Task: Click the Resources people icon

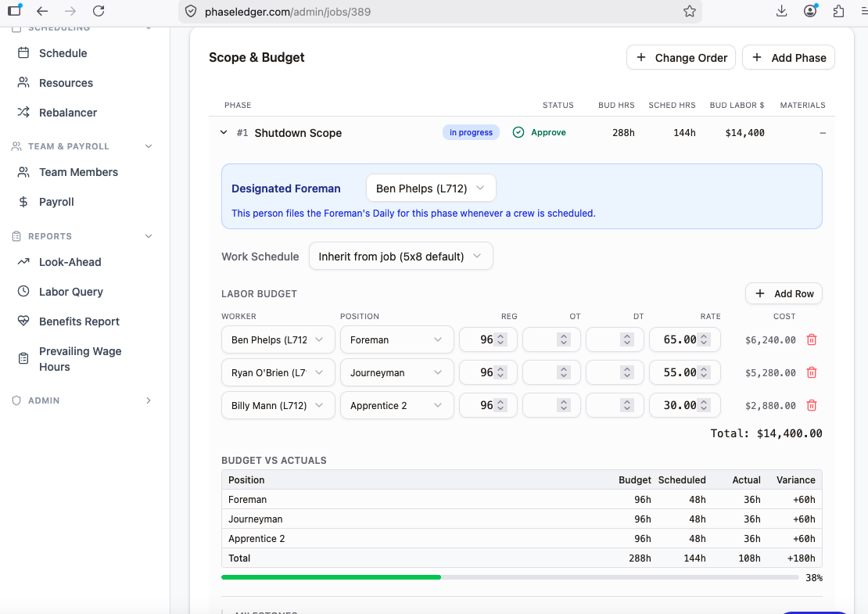Action: pos(23,82)
